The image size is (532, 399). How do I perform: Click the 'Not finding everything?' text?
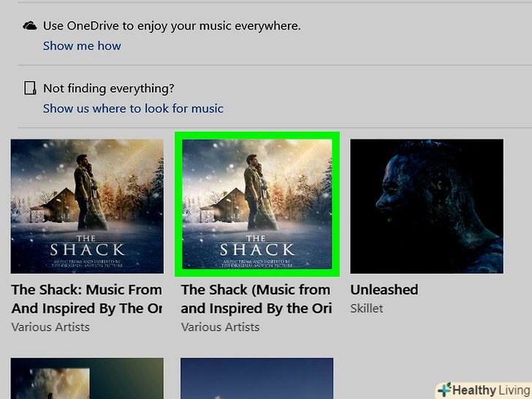(109, 88)
